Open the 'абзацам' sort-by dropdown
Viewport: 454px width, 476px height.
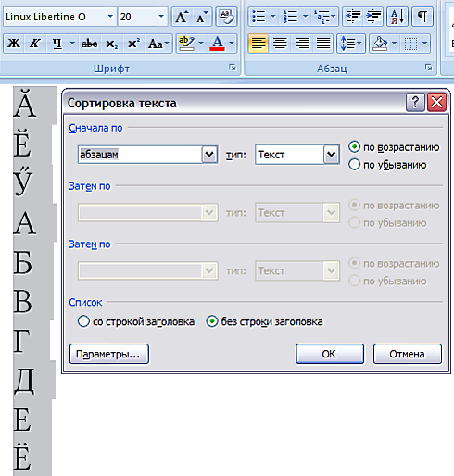[209, 155]
